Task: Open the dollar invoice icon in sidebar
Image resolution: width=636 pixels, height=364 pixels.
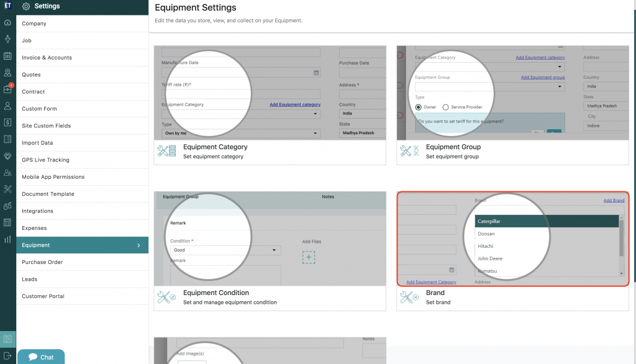Action: click(x=7, y=122)
